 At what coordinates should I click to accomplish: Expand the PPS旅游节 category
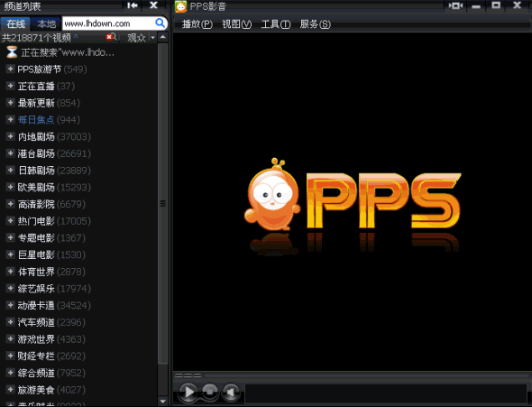click(10, 69)
